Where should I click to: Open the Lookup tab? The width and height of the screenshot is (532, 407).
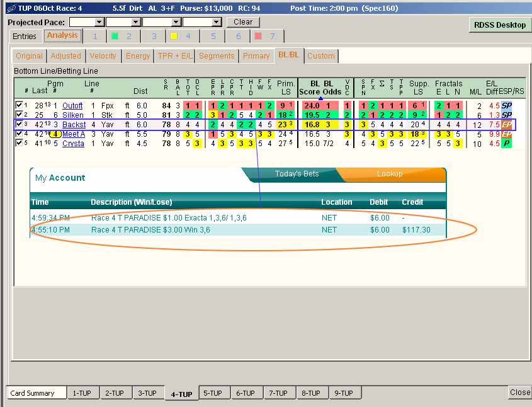(390, 174)
